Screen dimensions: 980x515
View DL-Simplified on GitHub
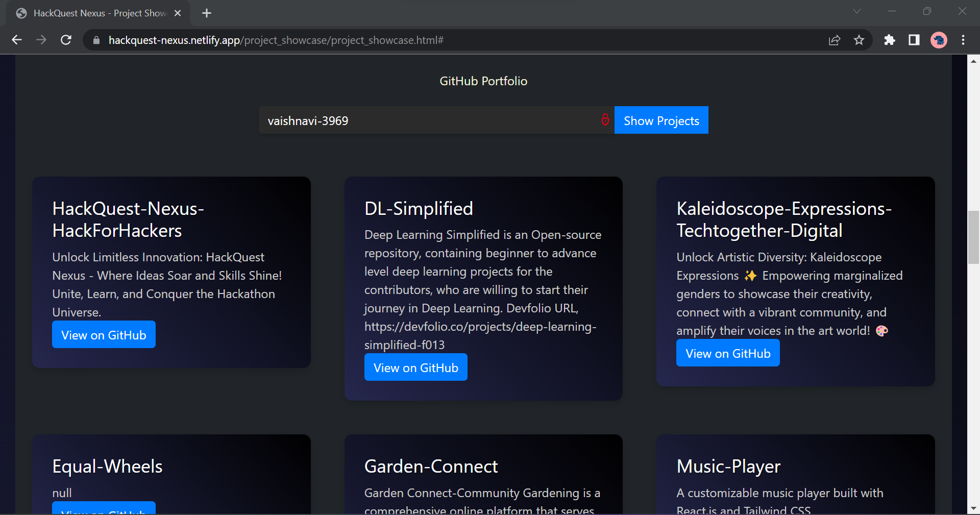[416, 367]
